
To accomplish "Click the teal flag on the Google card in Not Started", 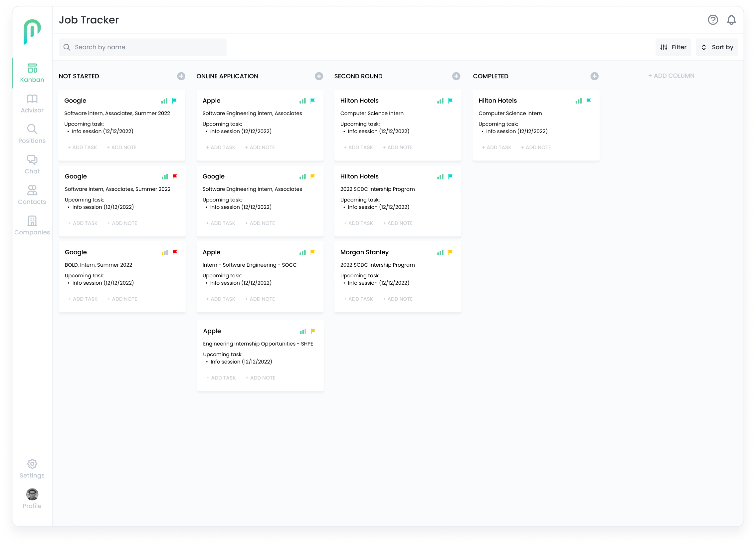I will click(174, 101).
